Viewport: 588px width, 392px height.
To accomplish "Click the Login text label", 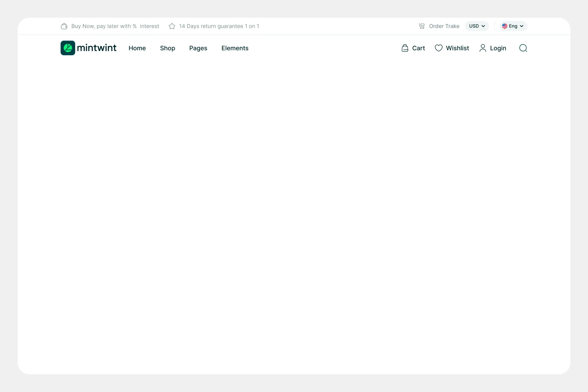I will [498, 48].
